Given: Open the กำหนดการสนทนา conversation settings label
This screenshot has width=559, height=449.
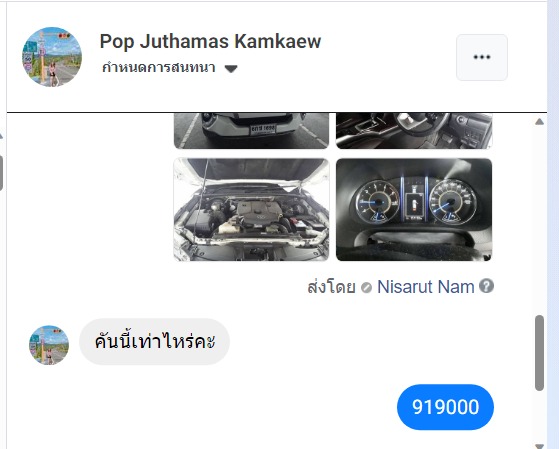Looking at the screenshot, I should click(x=158, y=68).
